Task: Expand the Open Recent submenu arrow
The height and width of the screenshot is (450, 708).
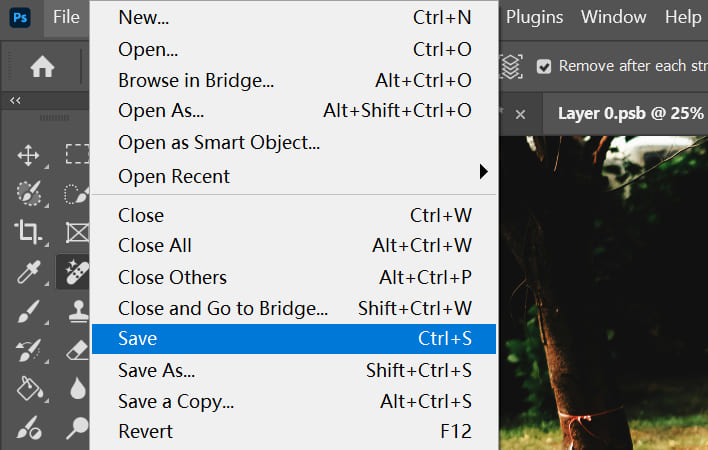Action: [484, 172]
